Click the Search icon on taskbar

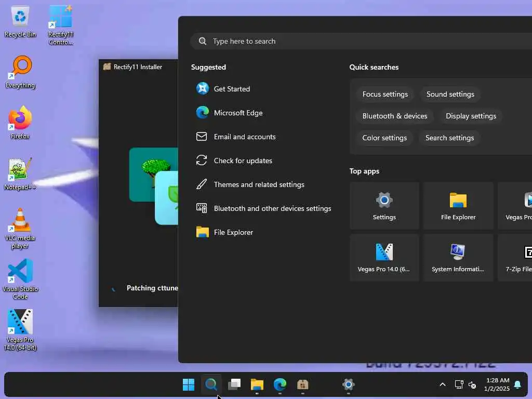point(211,384)
